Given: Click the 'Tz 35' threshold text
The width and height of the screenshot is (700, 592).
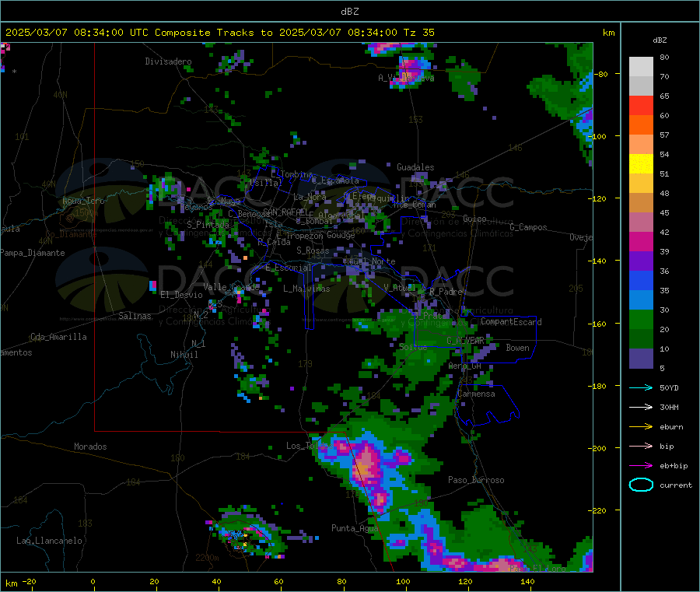Looking at the screenshot, I should click(x=419, y=33).
